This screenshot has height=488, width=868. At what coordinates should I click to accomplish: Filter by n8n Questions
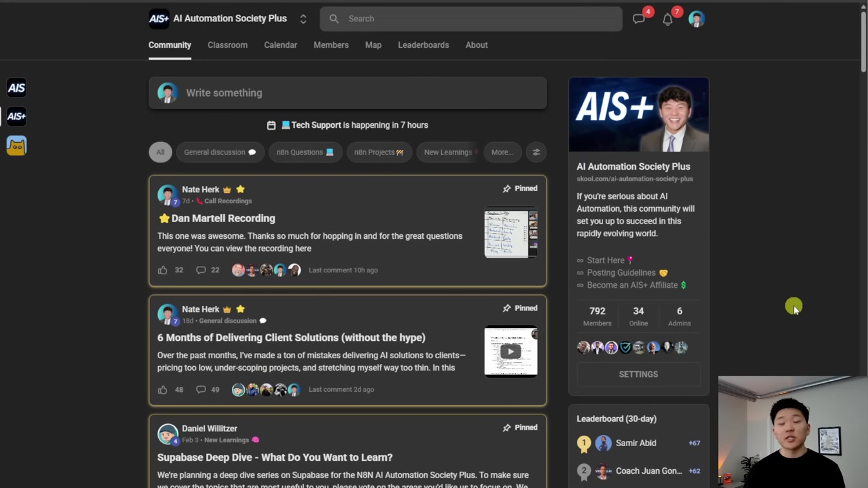point(305,152)
